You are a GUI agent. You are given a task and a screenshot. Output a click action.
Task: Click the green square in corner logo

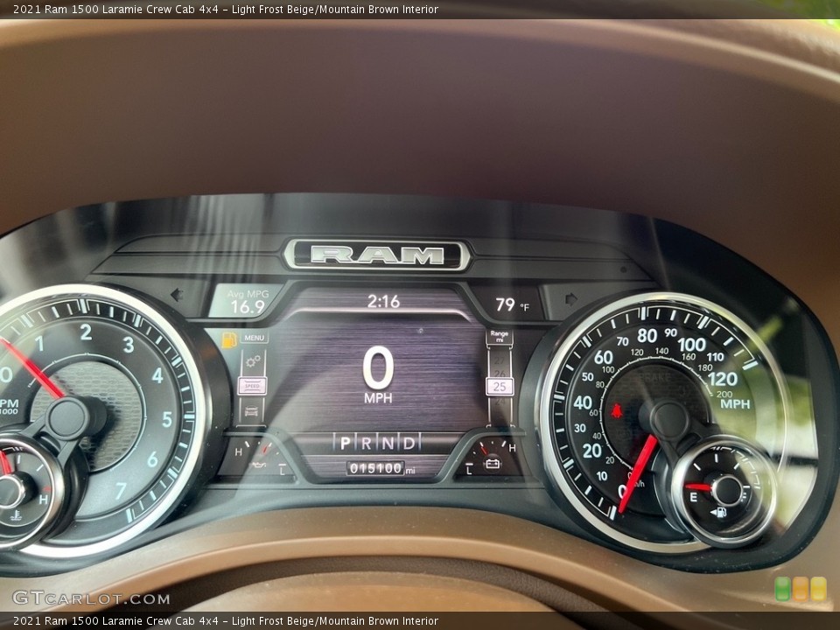(x=782, y=589)
